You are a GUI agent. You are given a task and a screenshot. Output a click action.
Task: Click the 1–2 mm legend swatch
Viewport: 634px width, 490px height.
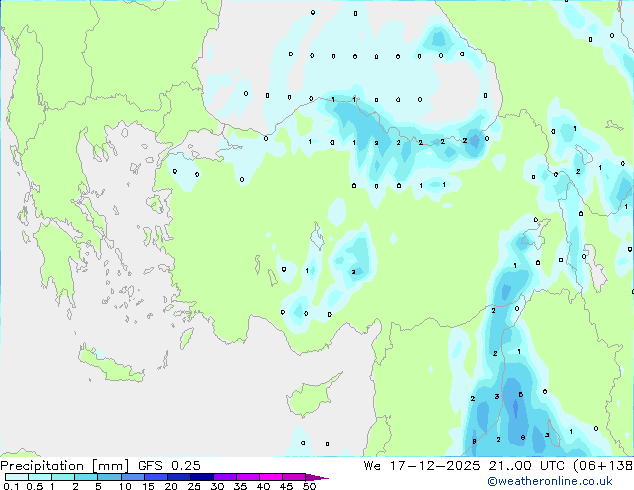point(63,477)
